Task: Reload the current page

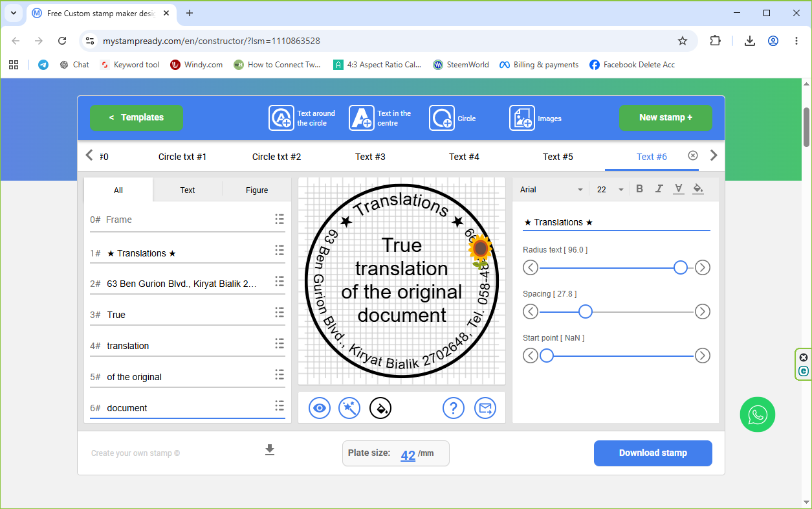Action: (62, 41)
